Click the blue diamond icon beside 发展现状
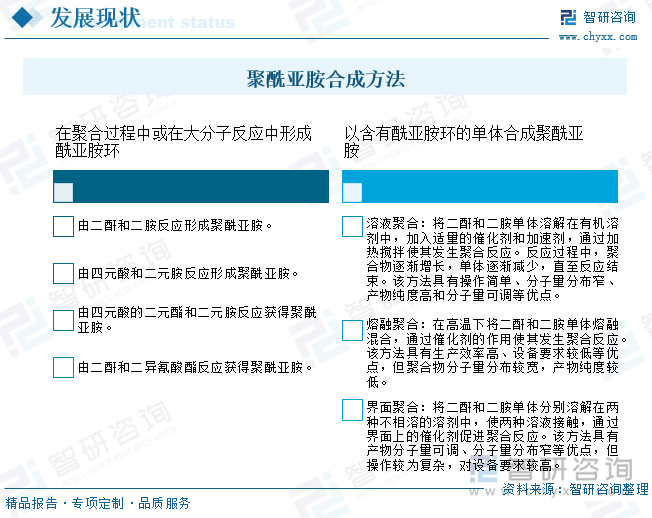The image size is (652, 518). 23,18
